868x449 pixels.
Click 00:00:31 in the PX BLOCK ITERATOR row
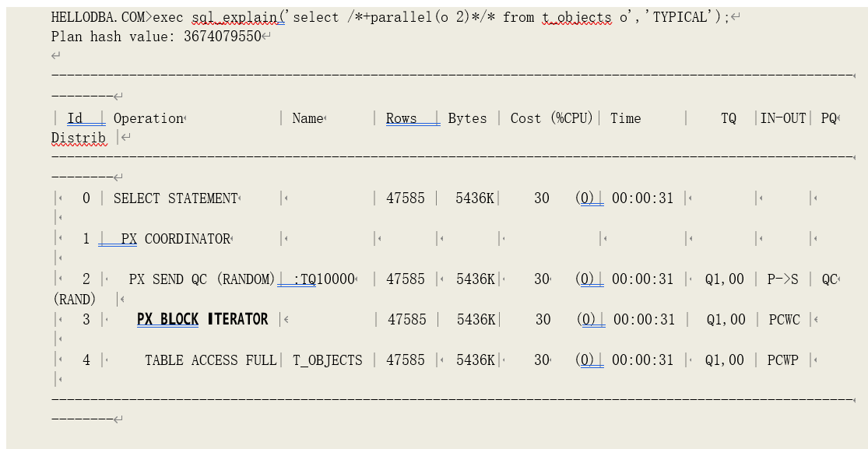point(644,320)
